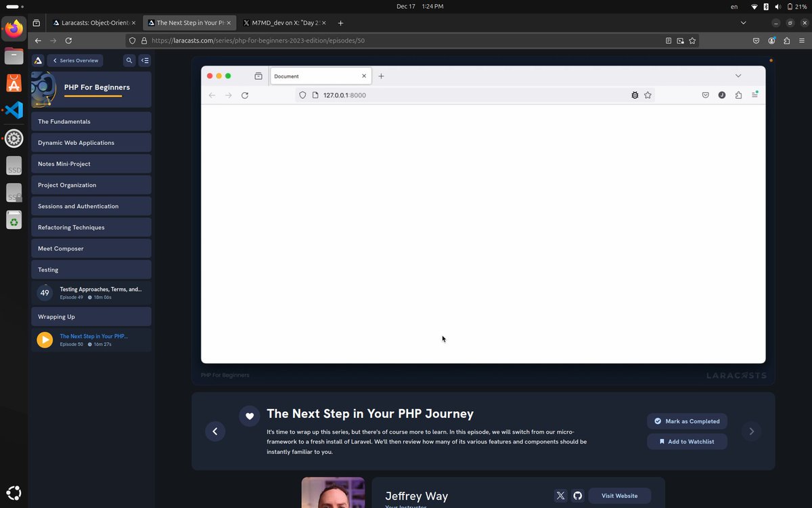
Task: Open Settings gear in the dock
Action: pos(14,139)
